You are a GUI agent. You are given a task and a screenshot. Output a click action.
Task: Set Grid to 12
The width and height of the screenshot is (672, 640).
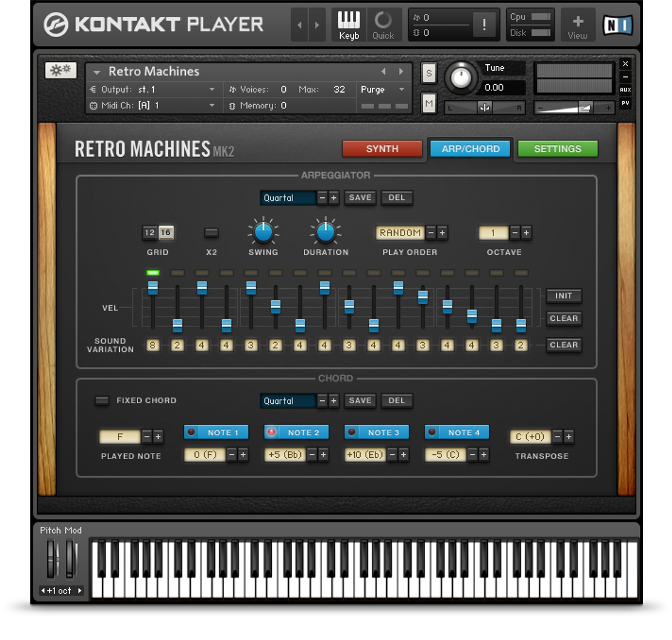pyautogui.click(x=150, y=233)
